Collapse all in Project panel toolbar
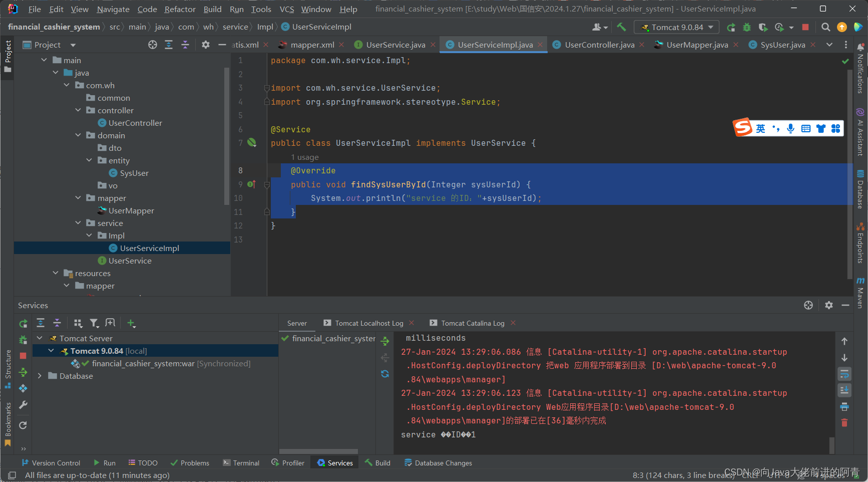868x482 pixels. point(185,45)
